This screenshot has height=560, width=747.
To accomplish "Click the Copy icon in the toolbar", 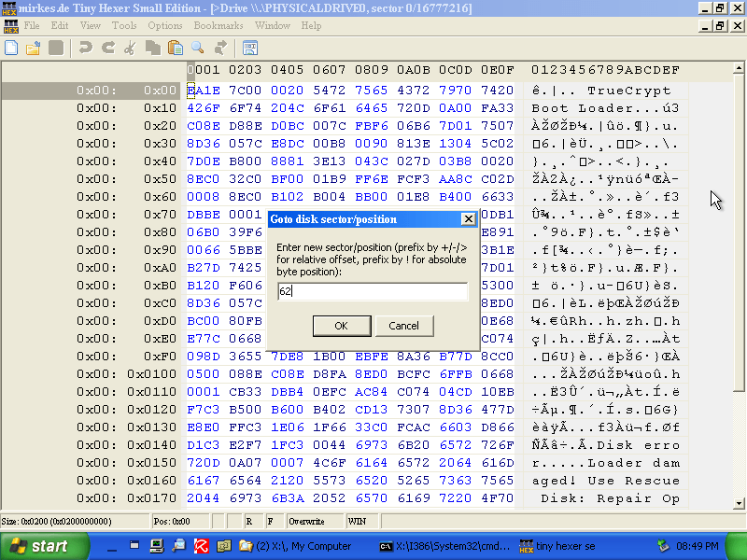I will pos(152,48).
